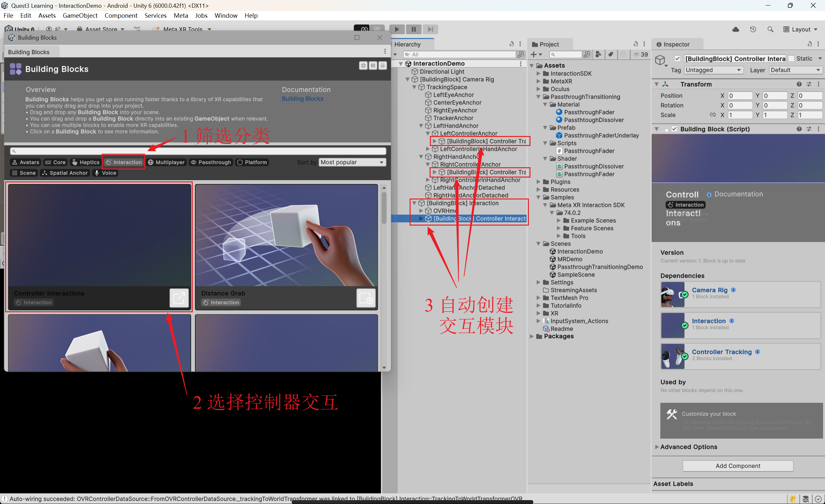Image resolution: width=825 pixels, height=504 pixels.
Task: Click the Documentation link in Inspector block header
Action: click(738, 194)
